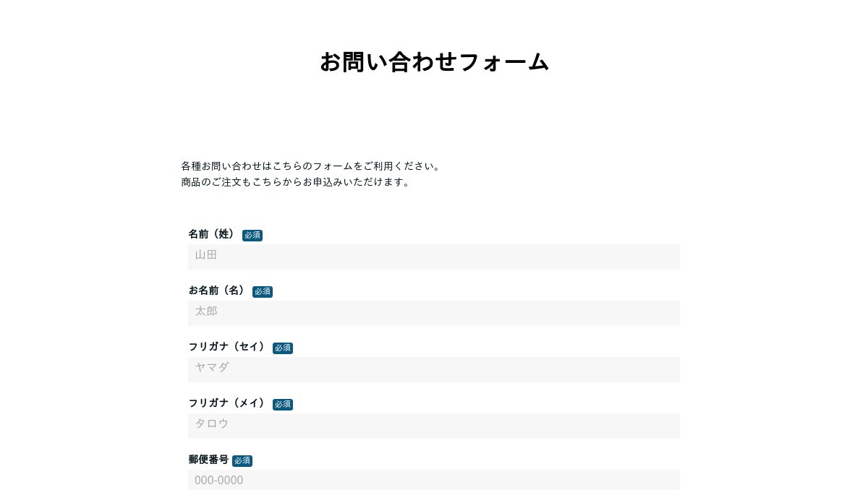Click the お名前（名） field label
Screen dimensions: 868x490
click(217, 291)
